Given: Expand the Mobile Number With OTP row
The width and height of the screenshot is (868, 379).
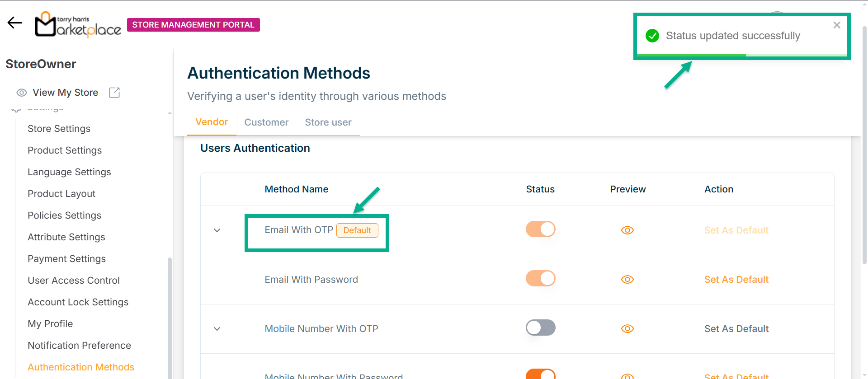Looking at the screenshot, I should coord(217,329).
